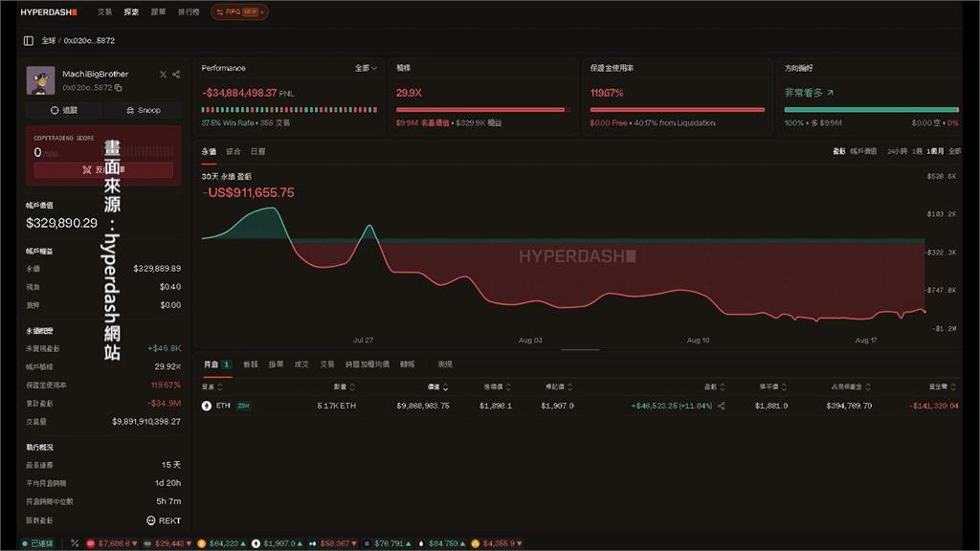
Task: Select the 時間加權均價 tab
Action: click(367, 364)
